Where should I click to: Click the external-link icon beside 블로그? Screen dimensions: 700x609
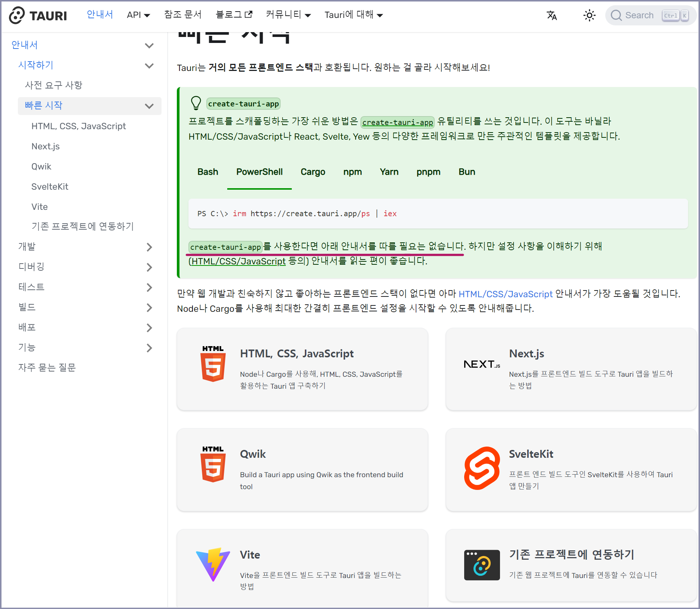click(249, 15)
